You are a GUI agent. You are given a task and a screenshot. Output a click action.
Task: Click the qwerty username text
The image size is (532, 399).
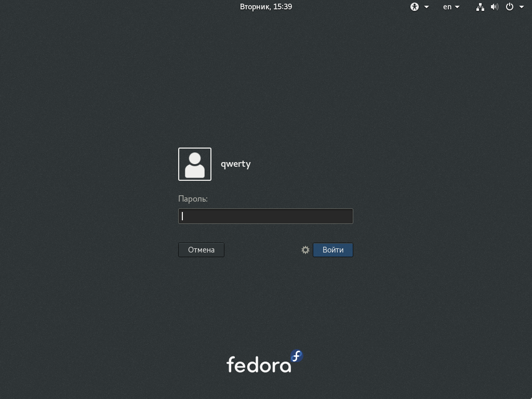coord(235,164)
